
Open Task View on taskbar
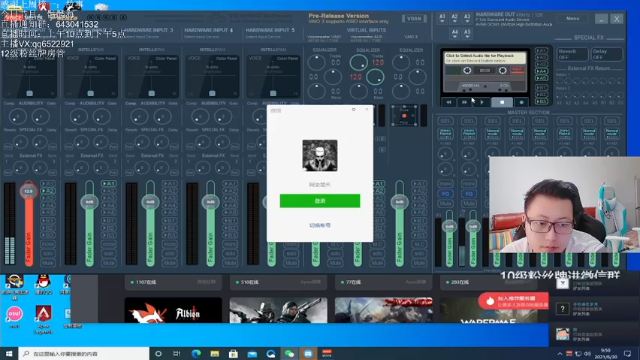(177, 353)
